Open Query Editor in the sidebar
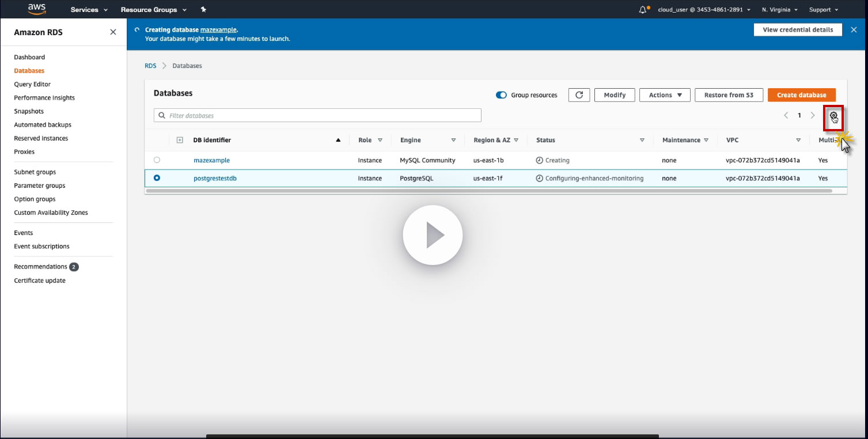The width and height of the screenshot is (868, 439). [32, 84]
